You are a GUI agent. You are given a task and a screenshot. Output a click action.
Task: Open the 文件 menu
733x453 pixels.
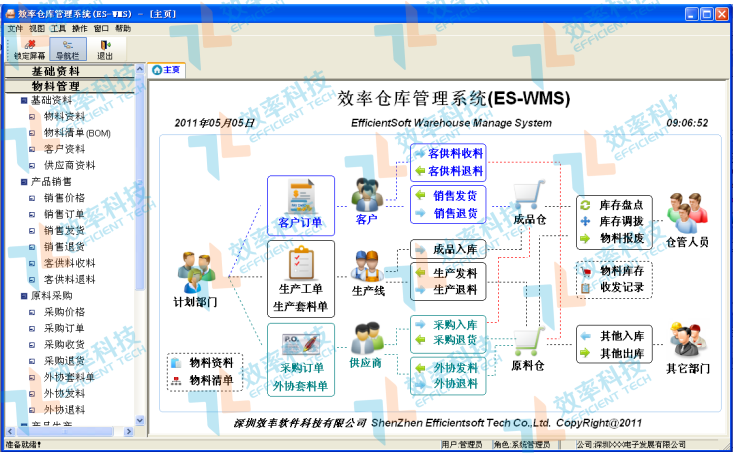(x=15, y=29)
